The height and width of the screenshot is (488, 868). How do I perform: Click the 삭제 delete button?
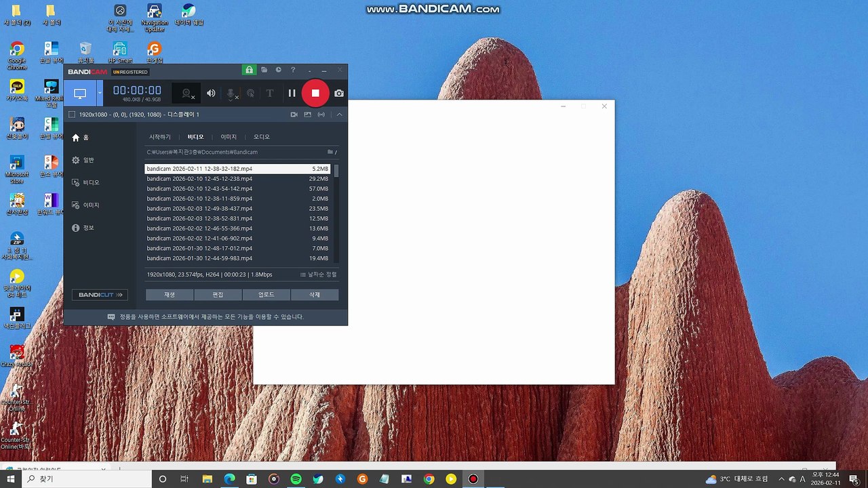(x=315, y=295)
